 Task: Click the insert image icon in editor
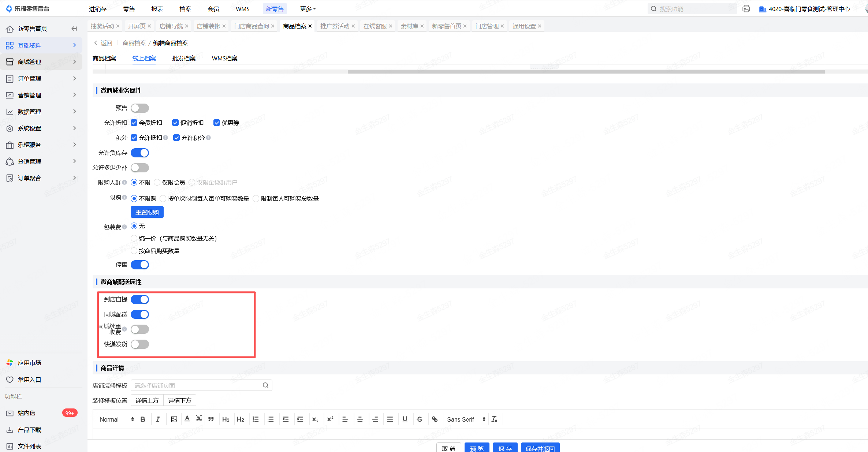pos(174,419)
